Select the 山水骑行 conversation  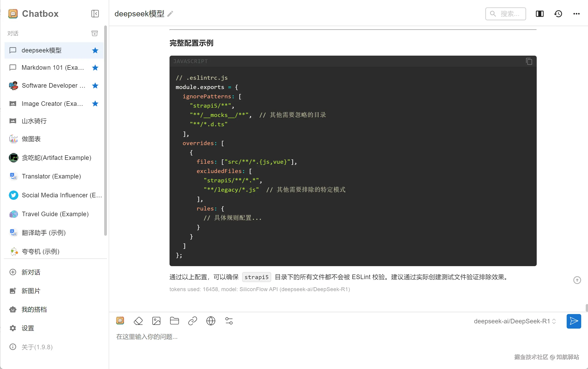(x=34, y=121)
